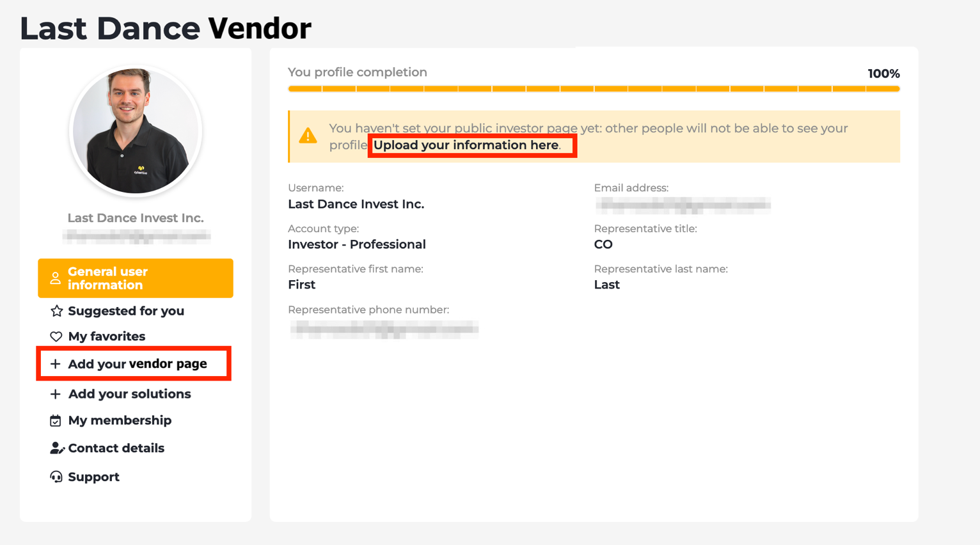This screenshot has width=980, height=545.
Task: Open Add your solutions
Action: [129, 394]
